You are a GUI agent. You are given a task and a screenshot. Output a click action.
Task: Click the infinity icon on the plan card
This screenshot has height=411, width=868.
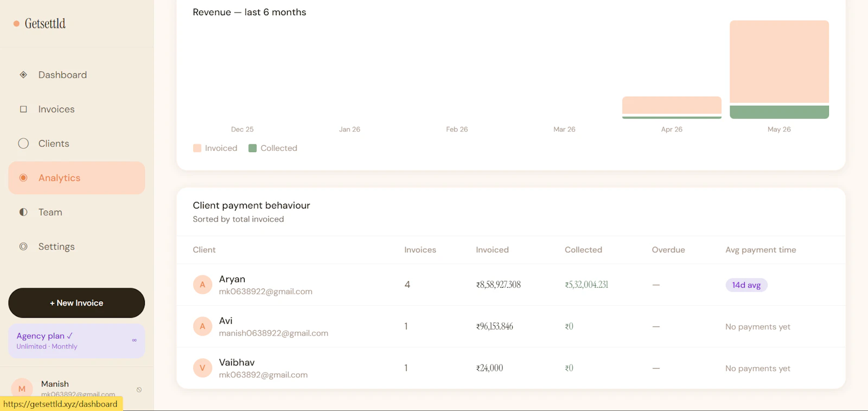click(135, 340)
